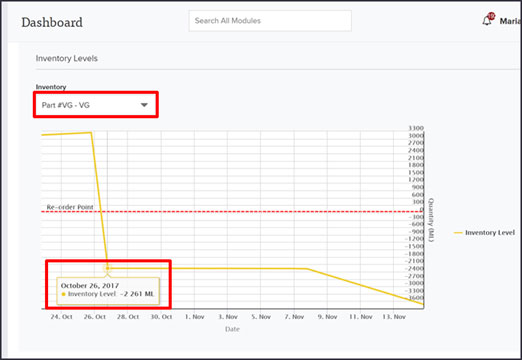Click the October 26, 2017 tooltip box
The width and height of the screenshot is (522, 360).
coord(108,291)
